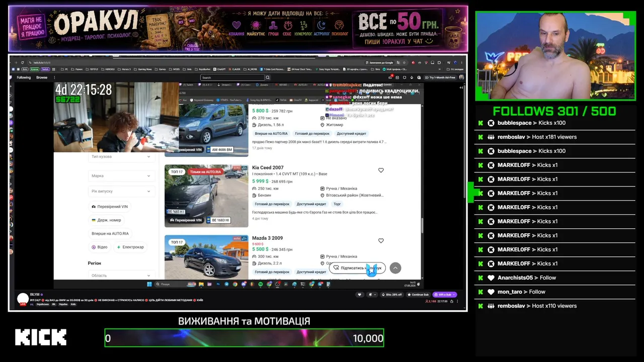Toggle the Держ. номер filter chip
The width and height of the screenshot is (644, 362).
(x=106, y=220)
